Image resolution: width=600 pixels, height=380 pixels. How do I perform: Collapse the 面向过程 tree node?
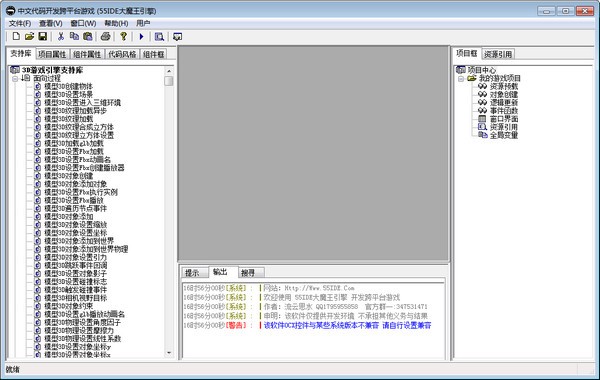(x=15, y=79)
